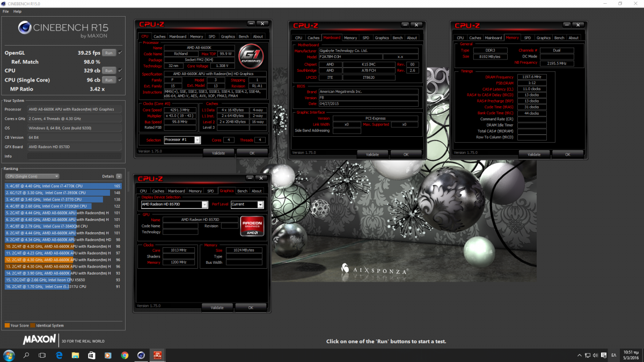Open CPU tab in the CPU-Z Memory window
The width and height of the screenshot is (644, 362).
[460, 38]
